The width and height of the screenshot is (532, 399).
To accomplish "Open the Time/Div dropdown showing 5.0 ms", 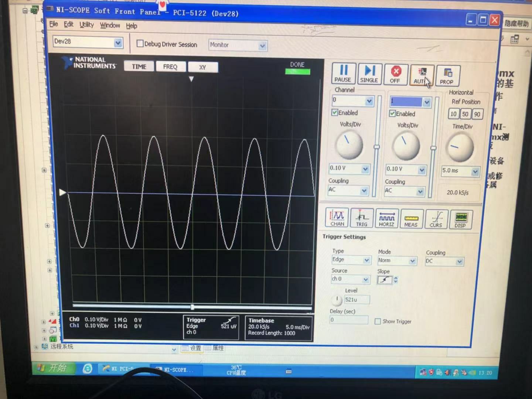I will point(460,171).
